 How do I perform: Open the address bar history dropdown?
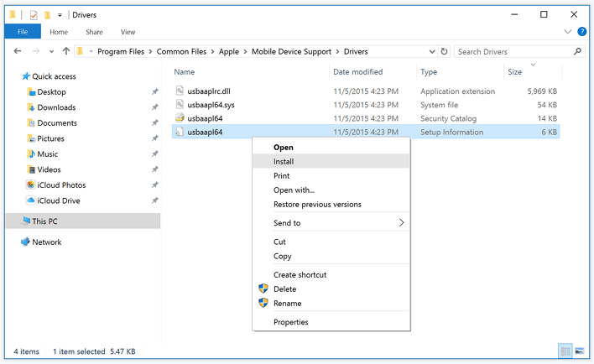point(432,51)
